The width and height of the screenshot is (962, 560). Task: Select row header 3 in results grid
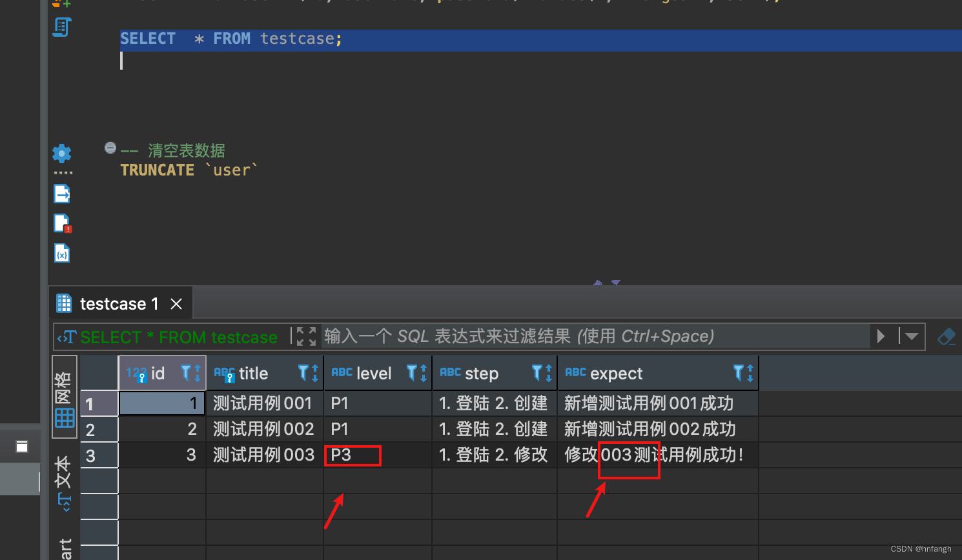pos(99,455)
